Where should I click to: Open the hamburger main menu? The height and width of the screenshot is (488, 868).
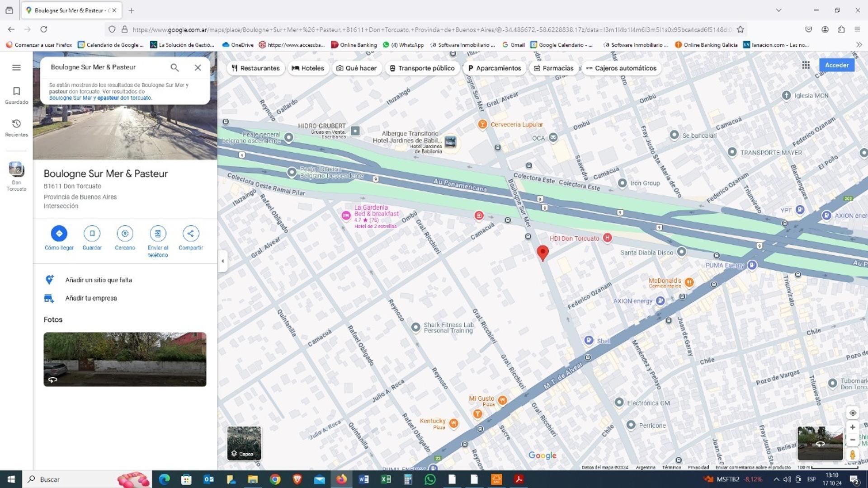pyautogui.click(x=16, y=67)
